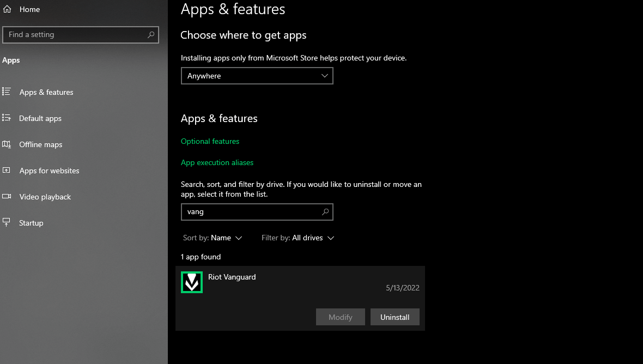The height and width of the screenshot is (364, 643).
Task: Click the app search field containing vang
Action: point(257,212)
